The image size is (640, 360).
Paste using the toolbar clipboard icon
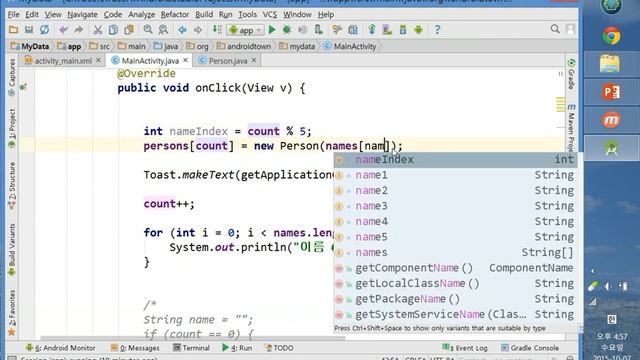(x=129, y=30)
